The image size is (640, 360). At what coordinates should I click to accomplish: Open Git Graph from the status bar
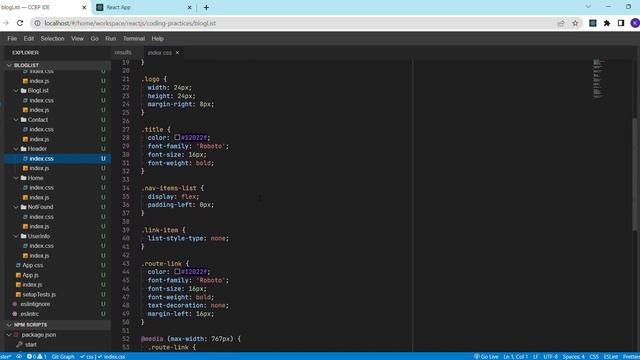[x=63, y=356]
